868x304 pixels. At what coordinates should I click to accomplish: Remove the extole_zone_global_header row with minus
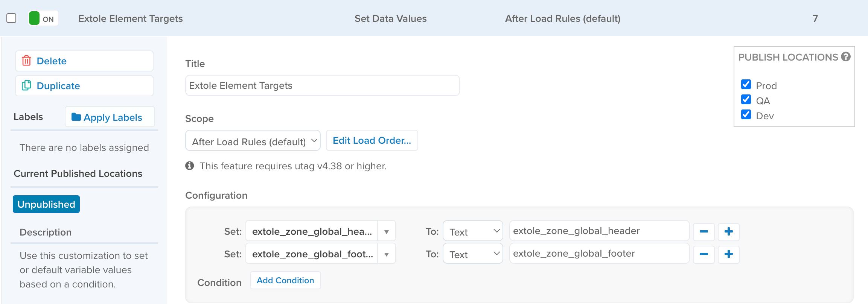point(704,232)
